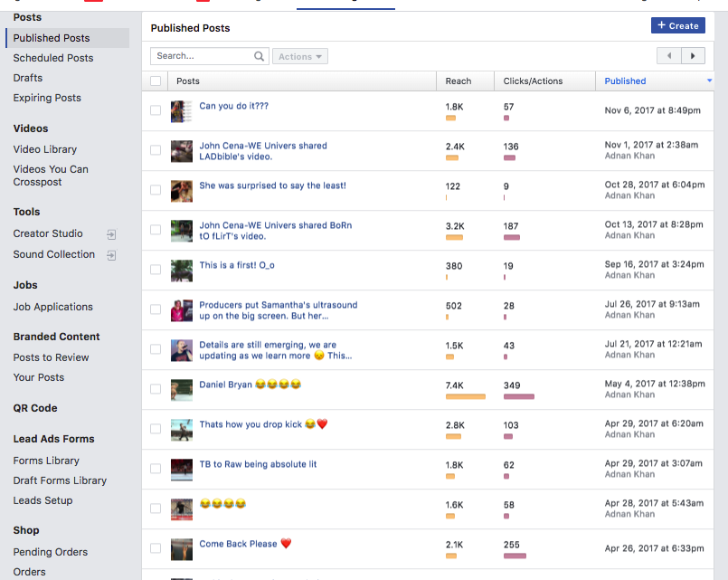The width and height of the screenshot is (728, 580).
Task: Check 'This is a first! O_o' checkbox
Action: pos(156,270)
